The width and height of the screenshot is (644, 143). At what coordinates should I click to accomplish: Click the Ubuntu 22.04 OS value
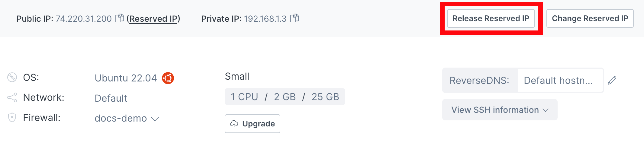pos(126,78)
